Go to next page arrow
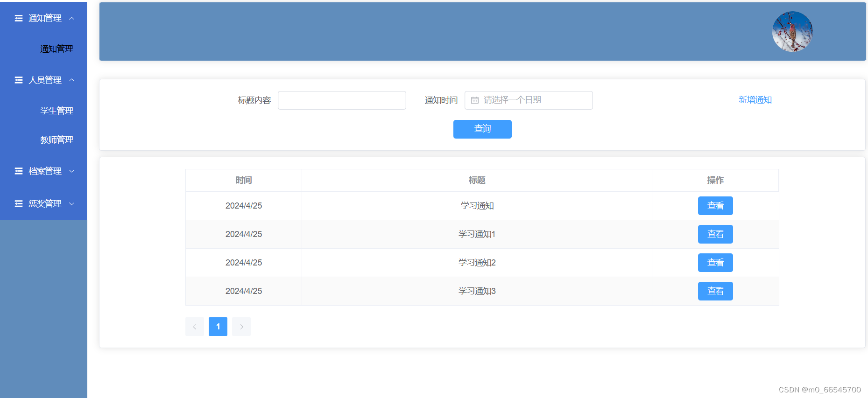Screen dimensions: 868x398 (241, 327)
